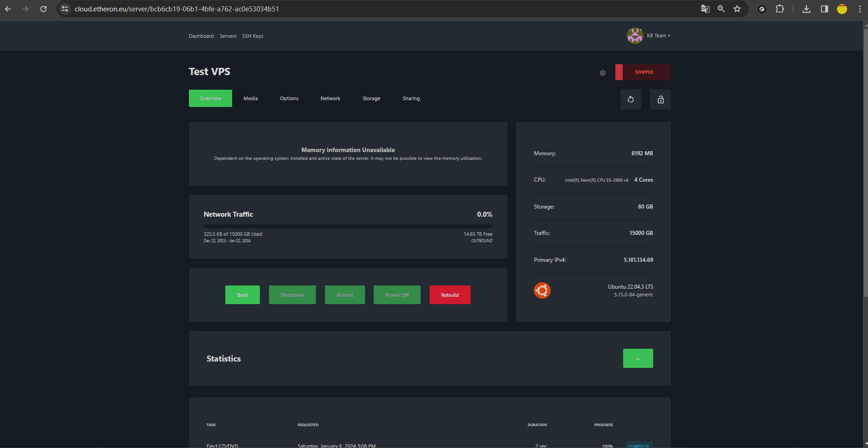Toggle the browser side panel
868x448 pixels.
coord(824,9)
